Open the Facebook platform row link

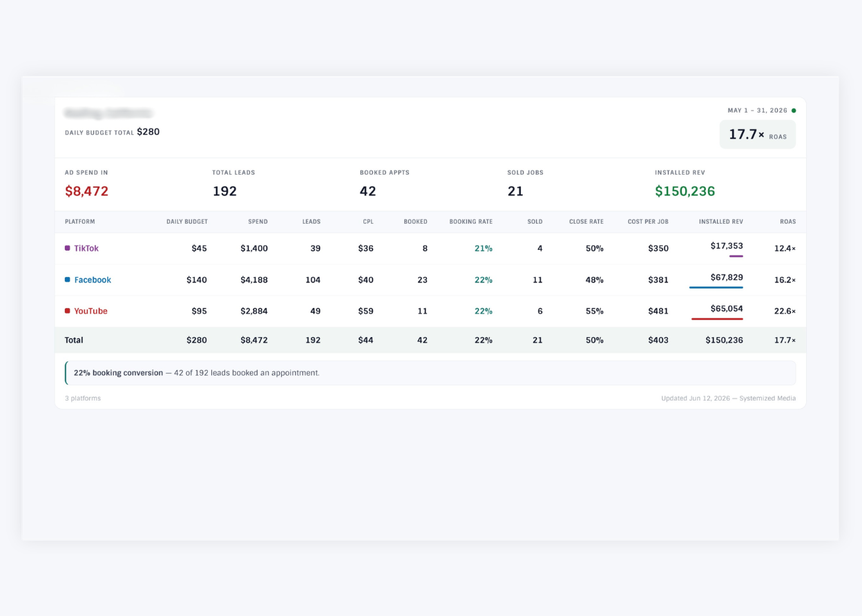coord(93,280)
